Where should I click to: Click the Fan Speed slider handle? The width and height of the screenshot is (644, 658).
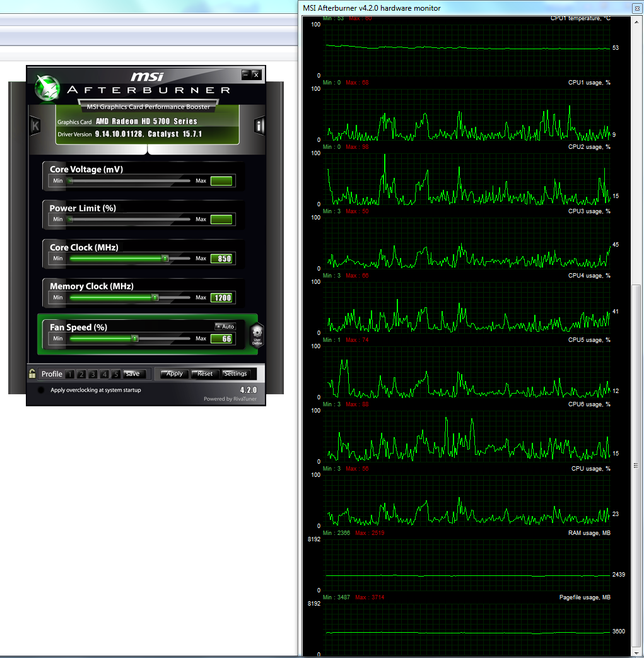tap(135, 339)
